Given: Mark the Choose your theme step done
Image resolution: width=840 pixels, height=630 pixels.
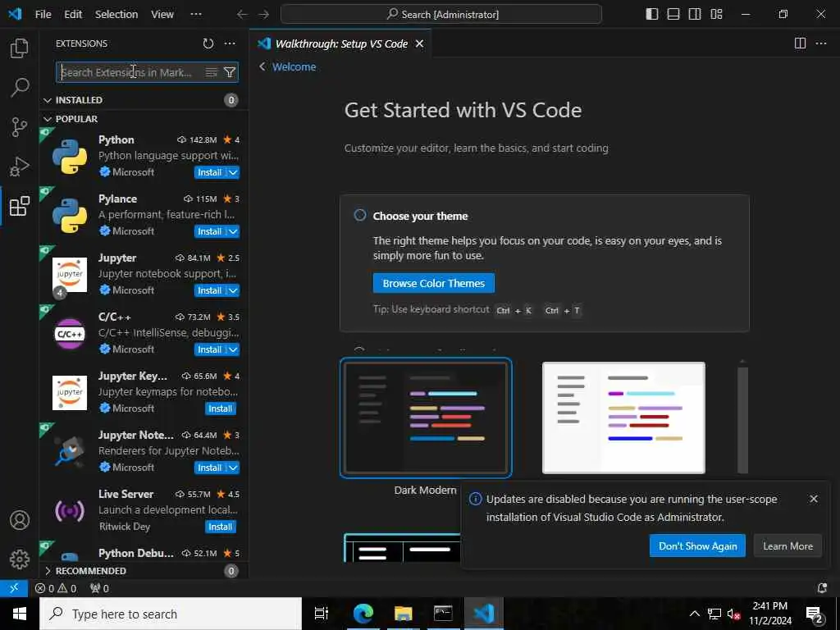Looking at the screenshot, I should click(360, 216).
